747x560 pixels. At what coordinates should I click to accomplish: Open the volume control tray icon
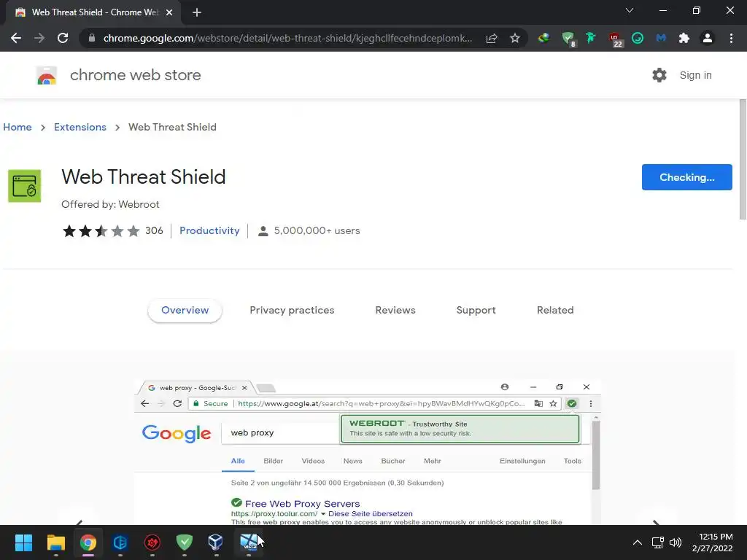(675, 542)
